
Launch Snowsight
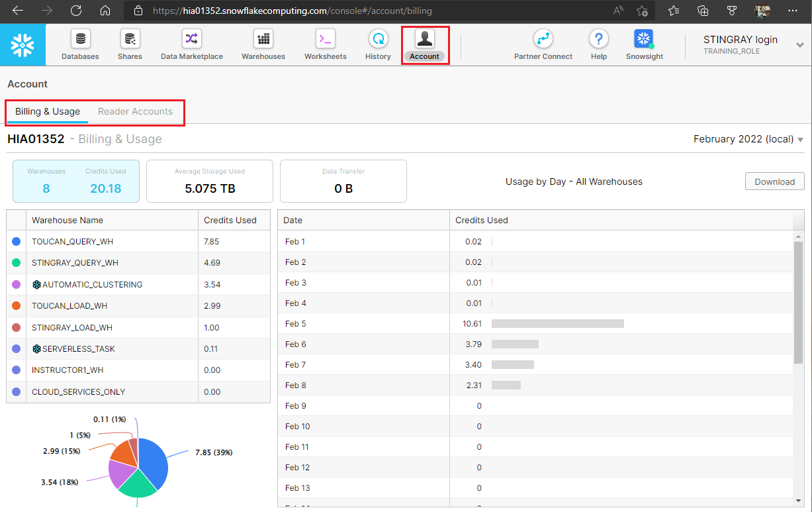pyautogui.click(x=644, y=45)
